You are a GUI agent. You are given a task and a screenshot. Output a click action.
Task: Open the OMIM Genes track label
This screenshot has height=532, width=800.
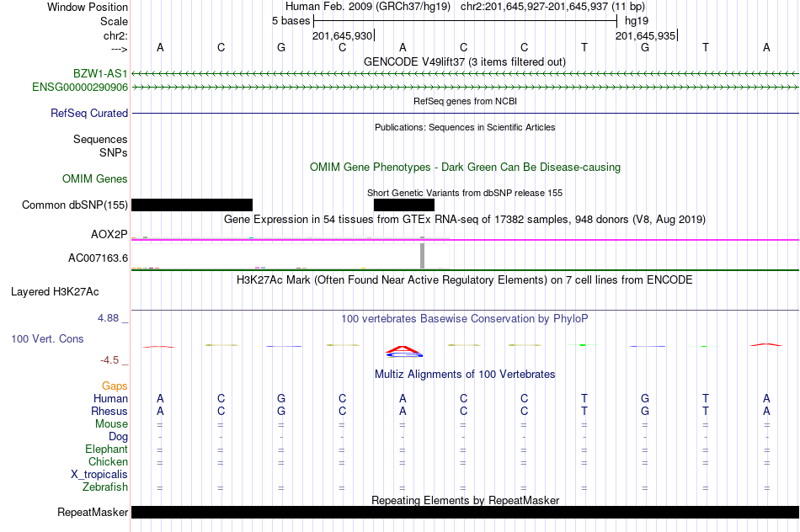[94, 179]
